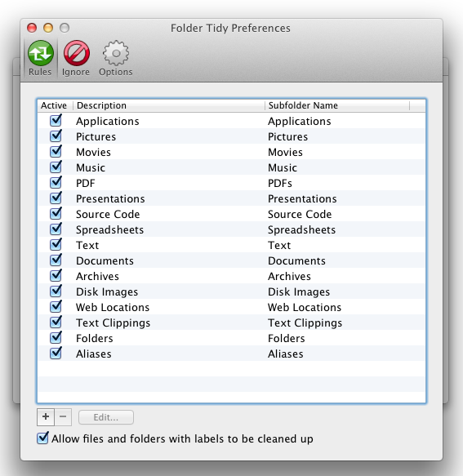The height and width of the screenshot is (476, 463).
Task: Disable the Folders rule checkbox
Action: click(x=56, y=337)
